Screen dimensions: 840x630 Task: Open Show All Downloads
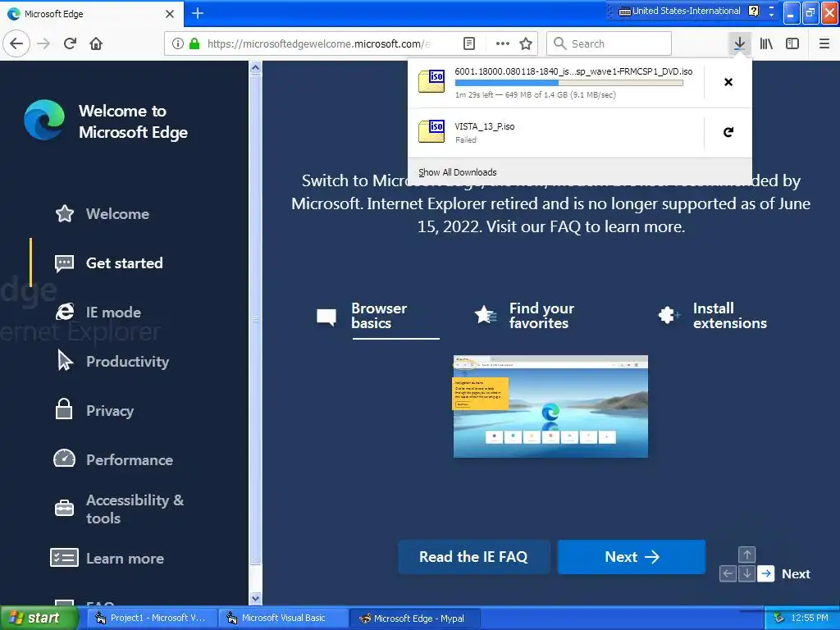(458, 172)
